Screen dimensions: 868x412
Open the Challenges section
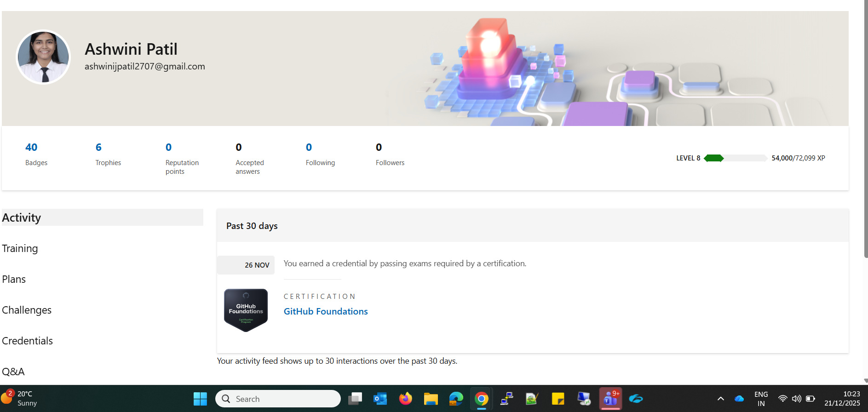(x=27, y=310)
